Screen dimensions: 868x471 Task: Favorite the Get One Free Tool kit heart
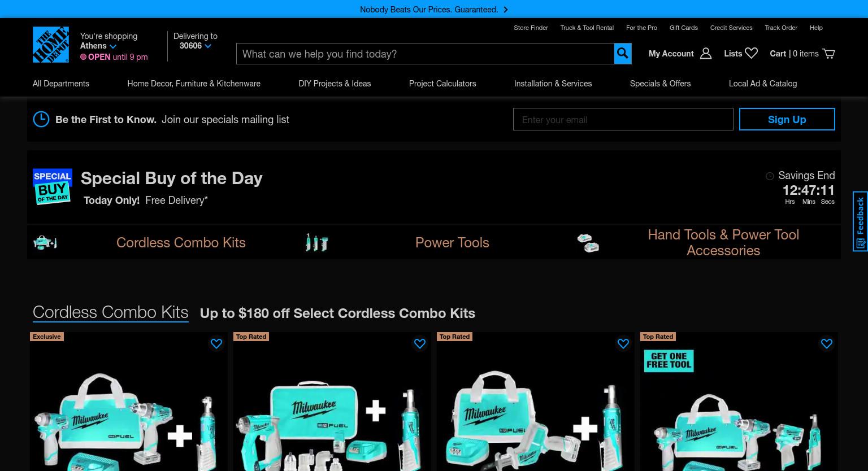pos(827,343)
